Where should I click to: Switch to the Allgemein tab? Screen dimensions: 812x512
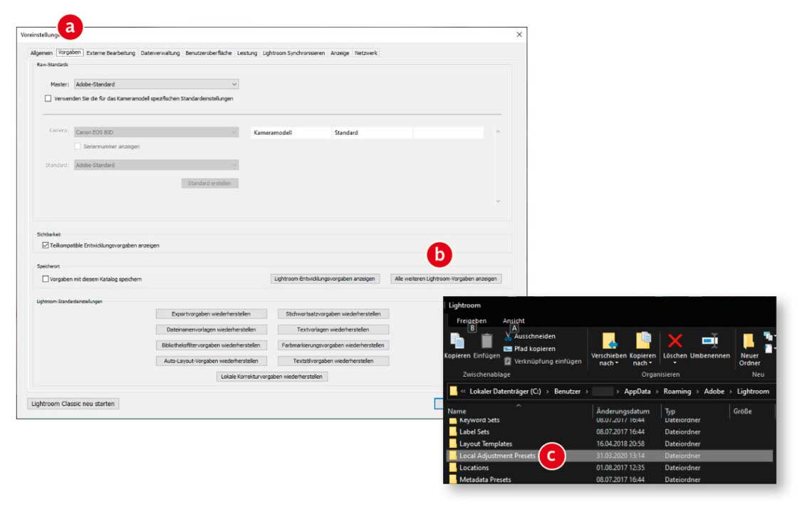pos(41,53)
